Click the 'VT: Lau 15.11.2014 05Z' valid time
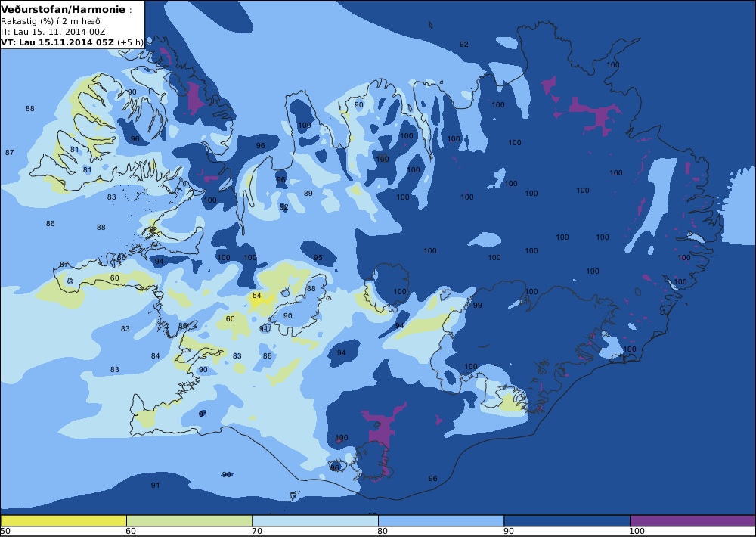The image size is (756, 537). (x=57, y=42)
